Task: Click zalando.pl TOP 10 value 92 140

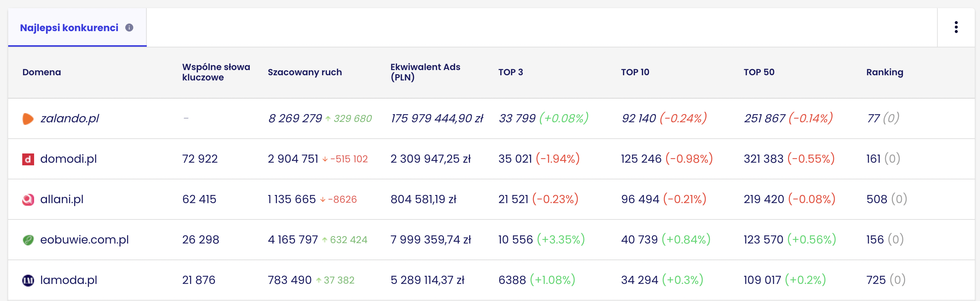Action: tap(639, 118)
